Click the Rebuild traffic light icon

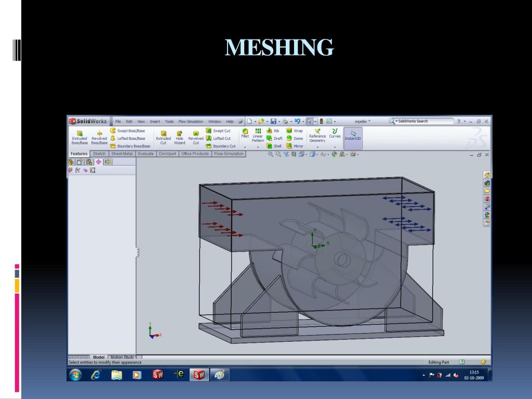click(321, 121)
